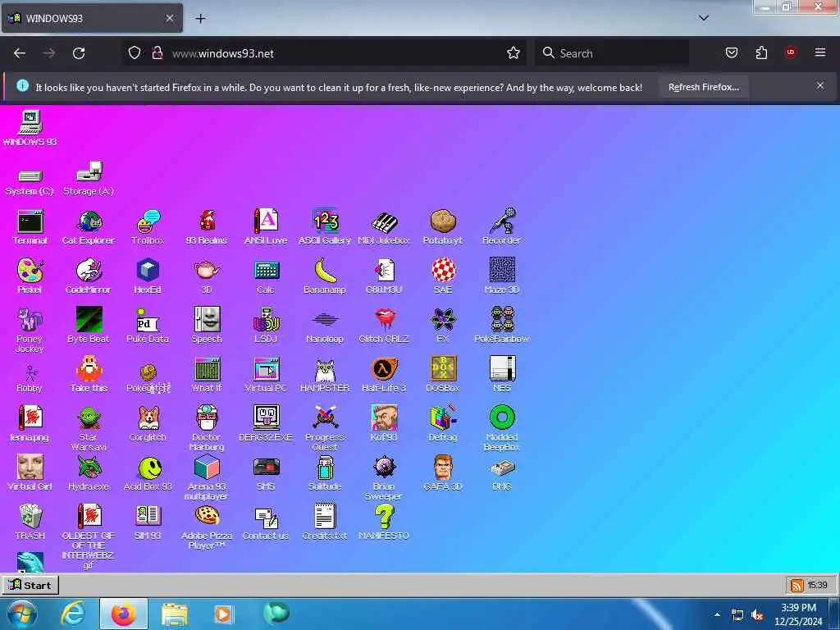Image resolution: width=840 pixels, height=630 pixels.
Task: Open MANIFESTO question mark icon
Action: pyautogui.click(x=384, y=522)
